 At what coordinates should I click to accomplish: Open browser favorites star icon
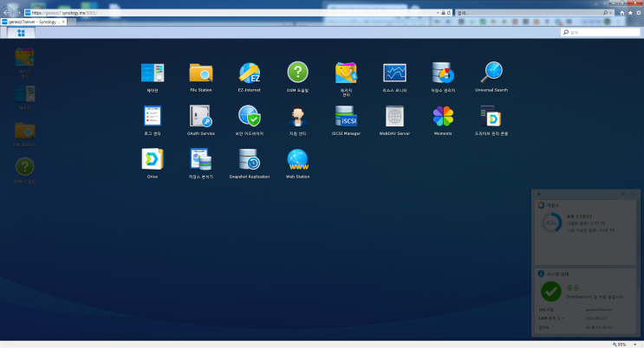click(x=630, y=13)
